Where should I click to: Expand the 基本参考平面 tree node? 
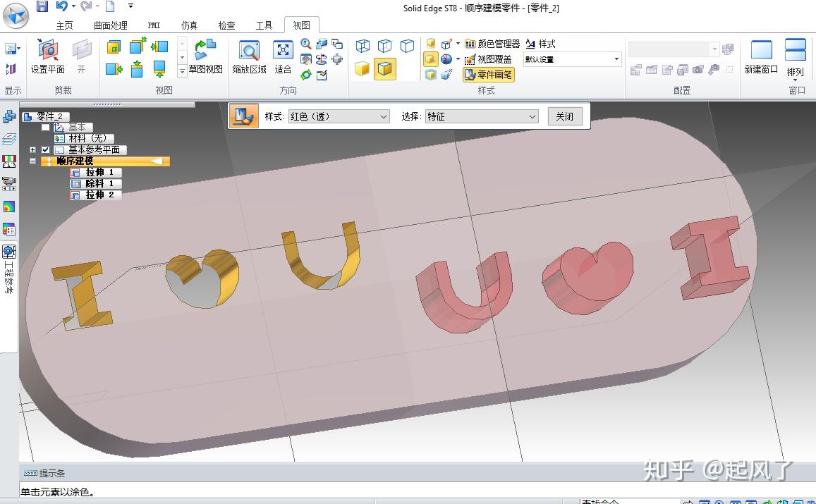click(x=33, y=149)
